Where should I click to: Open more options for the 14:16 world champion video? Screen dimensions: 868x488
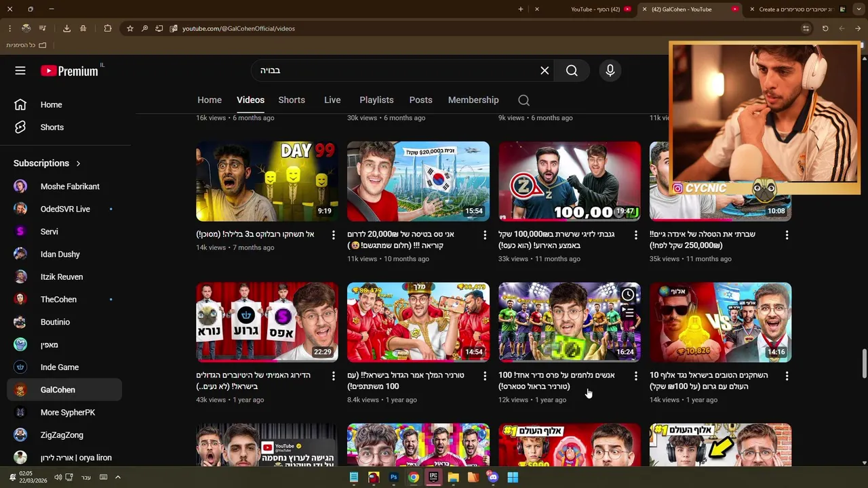pos(787,375)
